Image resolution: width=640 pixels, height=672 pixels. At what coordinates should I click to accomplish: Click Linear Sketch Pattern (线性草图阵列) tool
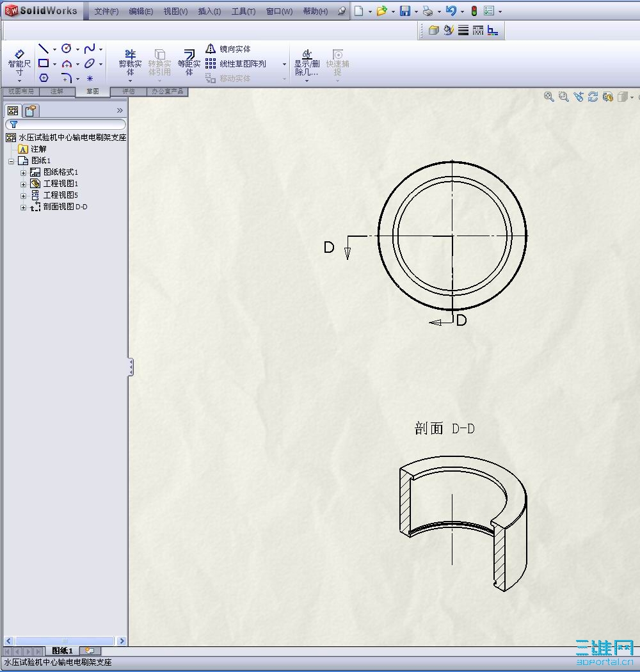point(236,64)
